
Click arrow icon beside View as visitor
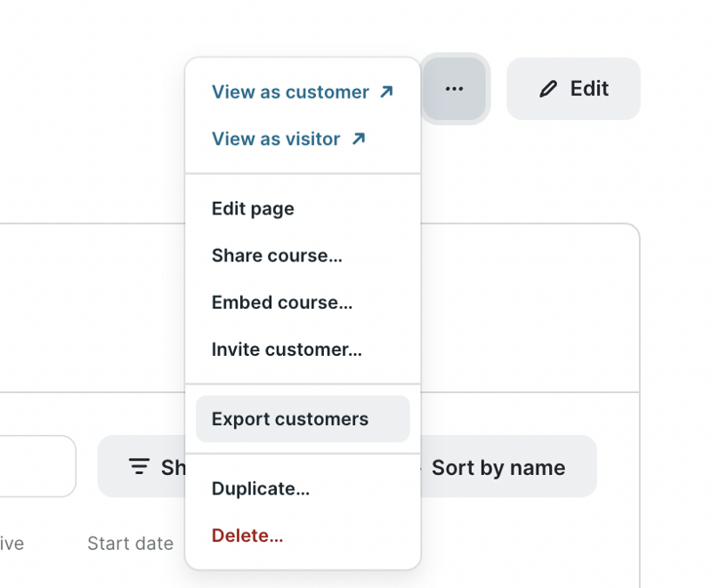(x=358, y=139)
